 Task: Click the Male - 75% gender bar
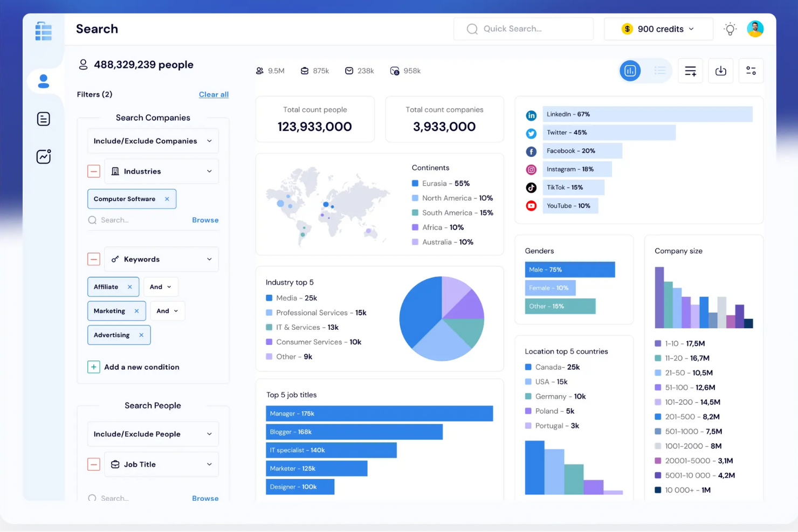(570, 270)
